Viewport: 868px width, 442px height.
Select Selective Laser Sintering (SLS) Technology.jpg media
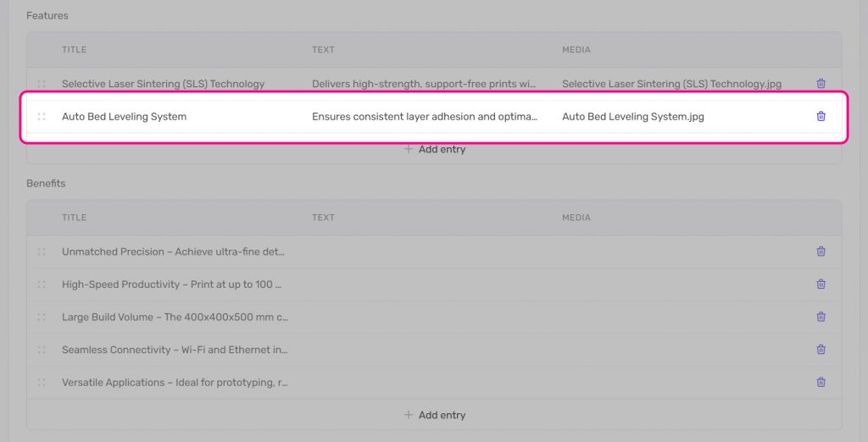(671, 84)
